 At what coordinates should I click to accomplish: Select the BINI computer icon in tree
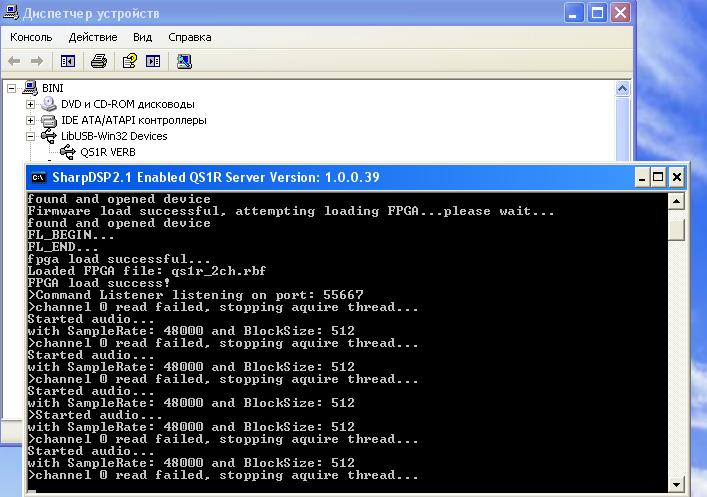(30, 88)
